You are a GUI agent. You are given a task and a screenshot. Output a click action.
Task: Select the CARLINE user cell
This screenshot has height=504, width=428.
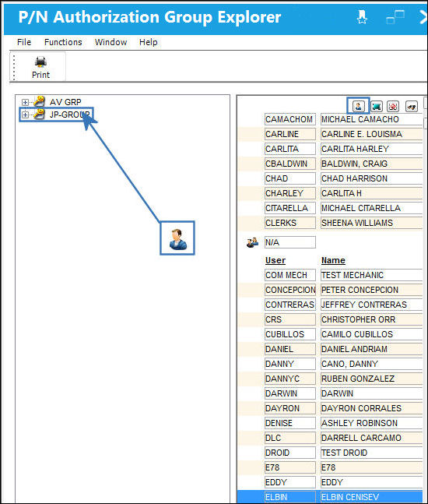tap(290, 134)
